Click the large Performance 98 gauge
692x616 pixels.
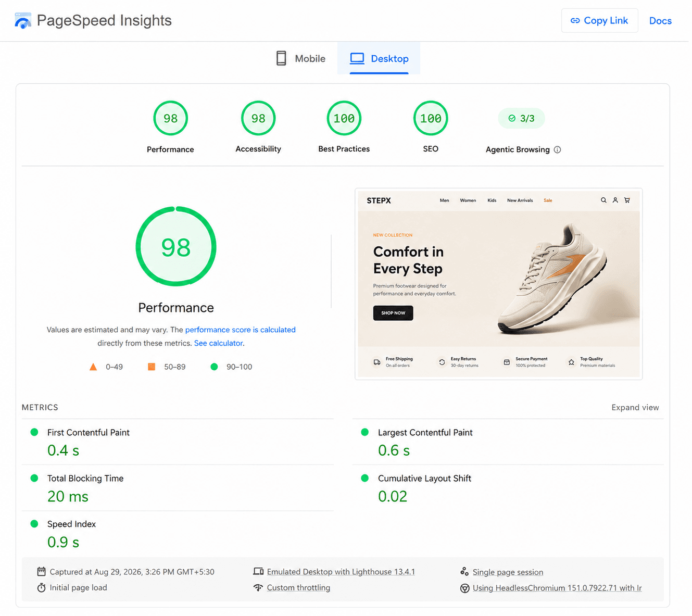(176, 246)
